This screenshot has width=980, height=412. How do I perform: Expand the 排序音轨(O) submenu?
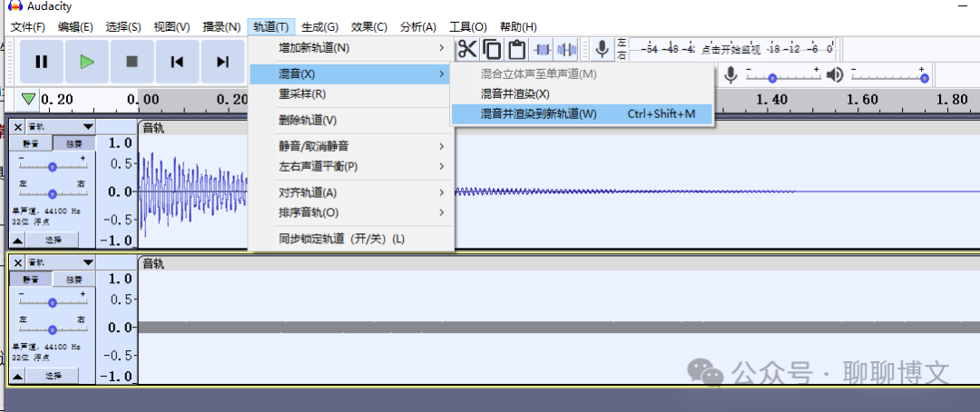[350, 212]
